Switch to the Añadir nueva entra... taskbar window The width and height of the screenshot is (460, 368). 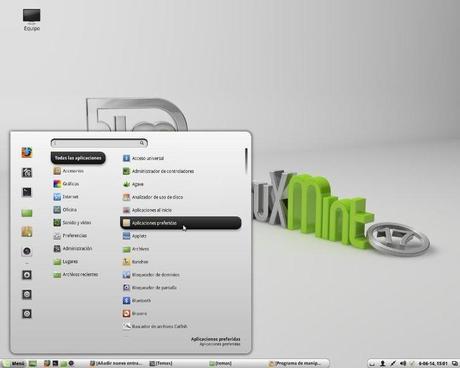[x=116, y=363]
